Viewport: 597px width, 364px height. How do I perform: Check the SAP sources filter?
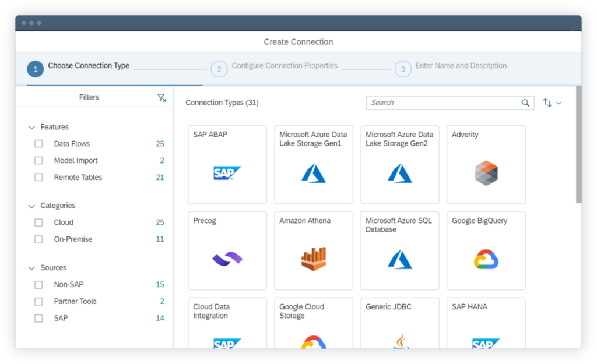pyautogui.click(x=38, y=318)
